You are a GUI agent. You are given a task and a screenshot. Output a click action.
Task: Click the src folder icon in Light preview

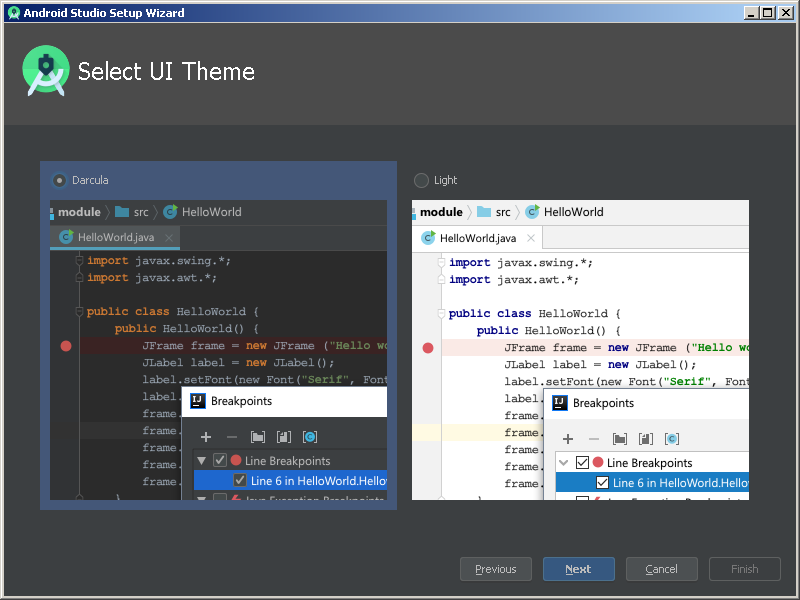(x=484, y=212)
